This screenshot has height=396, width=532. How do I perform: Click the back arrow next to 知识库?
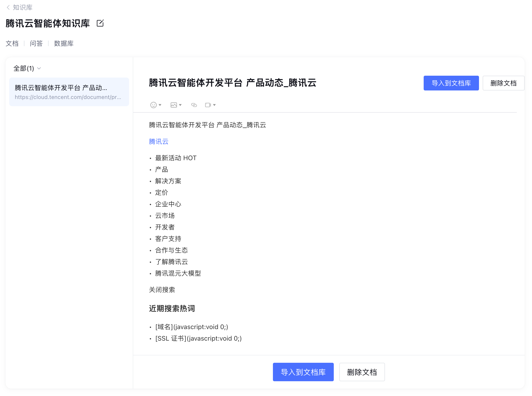8,7
